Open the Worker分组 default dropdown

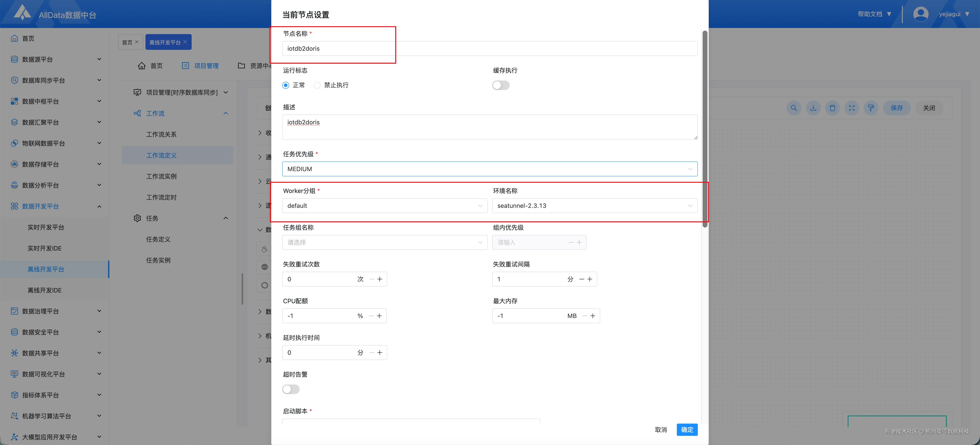384,206
